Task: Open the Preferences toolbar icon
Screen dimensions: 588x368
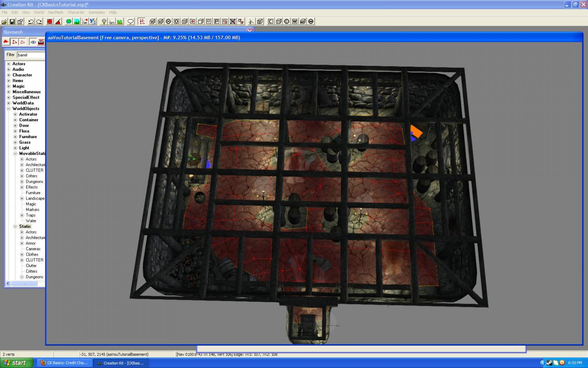Action: pyautogui.click(x=20, y=22)
